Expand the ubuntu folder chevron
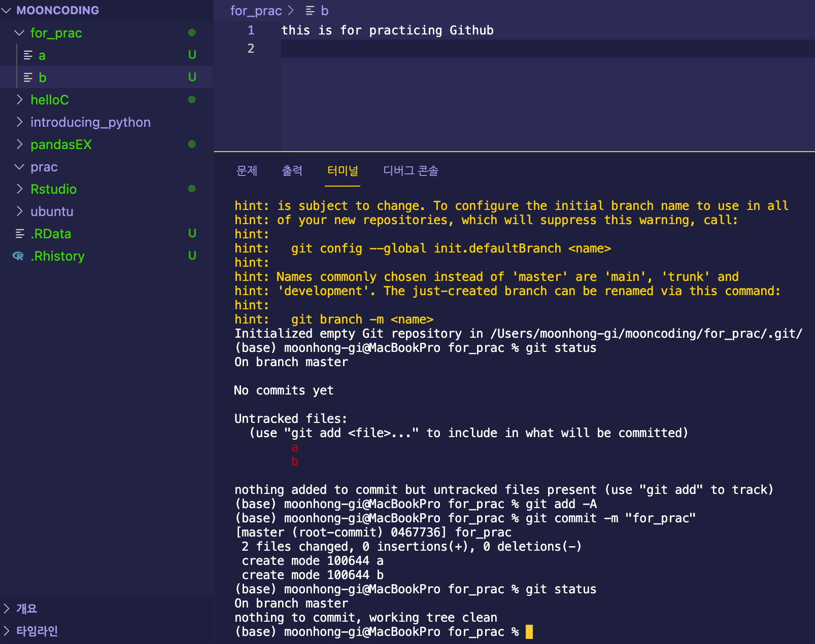The image size is (815, 644). click(19, 211)
